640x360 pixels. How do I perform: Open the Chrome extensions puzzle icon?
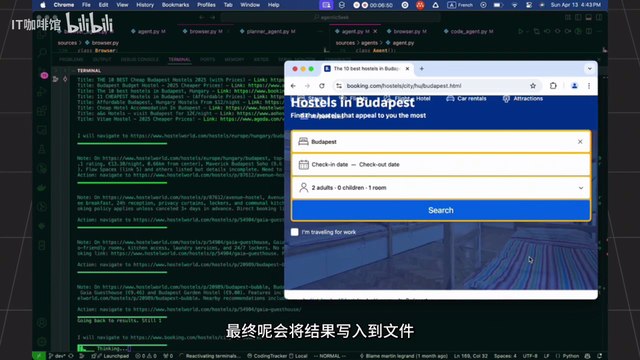click(x=553, y=86)
